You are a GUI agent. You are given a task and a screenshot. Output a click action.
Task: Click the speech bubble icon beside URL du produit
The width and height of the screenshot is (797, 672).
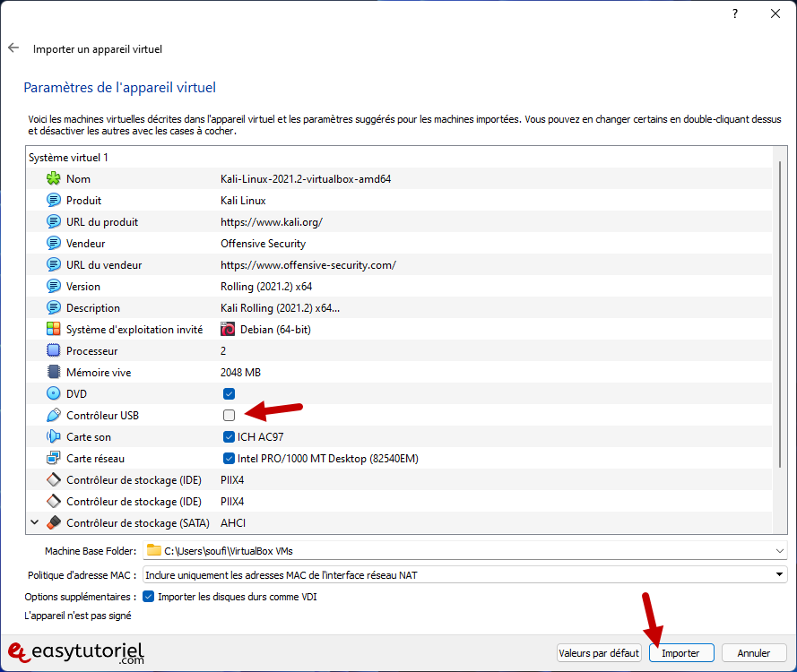[x=54, y=221]
